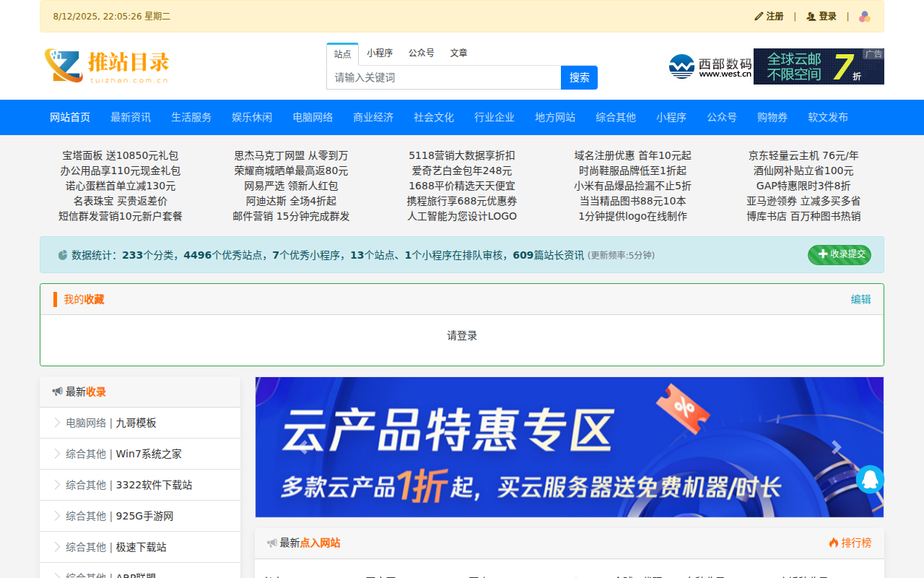Expand the Win7系统之家 entry chevron
The width and height of the screenshot is (924, 578).
pos(57,454)
